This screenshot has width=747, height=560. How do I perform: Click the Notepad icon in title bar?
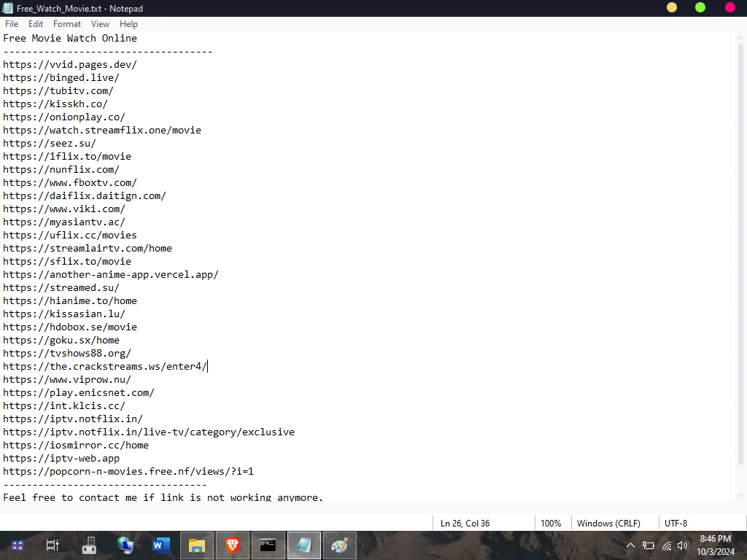(x=7, y=8)
